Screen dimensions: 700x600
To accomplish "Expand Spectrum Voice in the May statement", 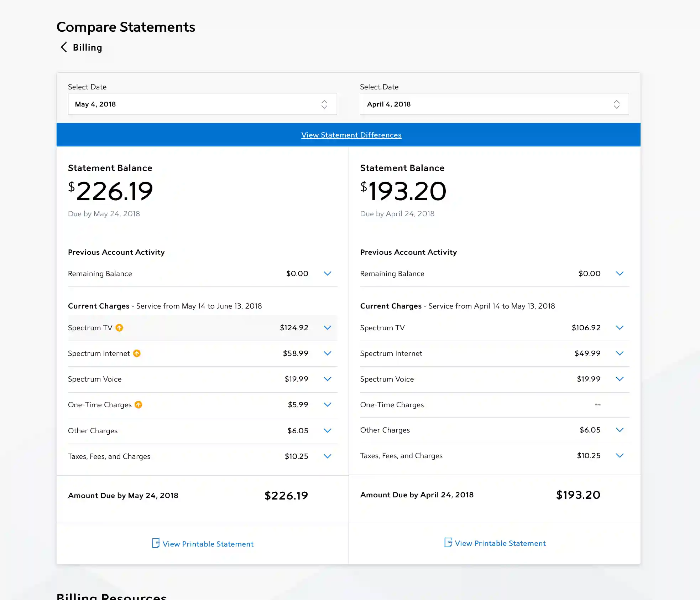I will click(x=328, y=379).
